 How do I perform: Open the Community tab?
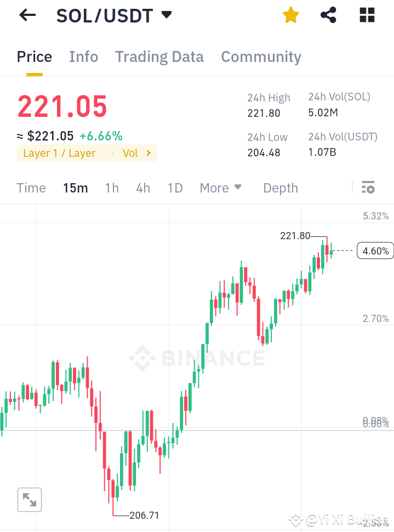[261, 56]
